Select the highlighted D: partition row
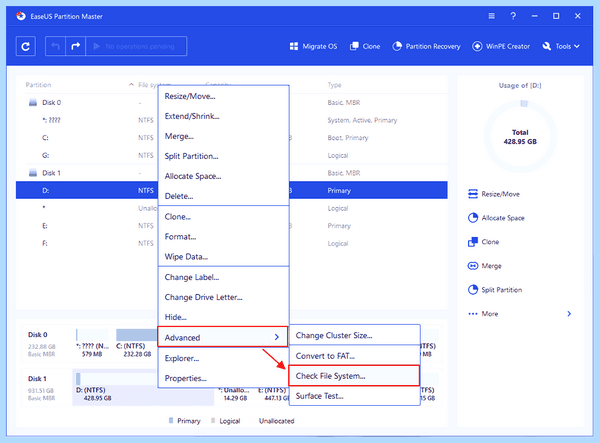 click(232, 190)
